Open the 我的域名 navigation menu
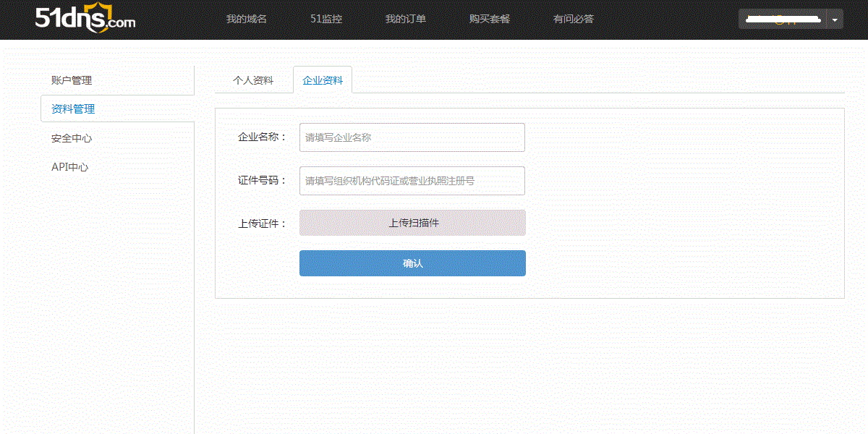Screen dimensions: 868x434 pos(246,19)
